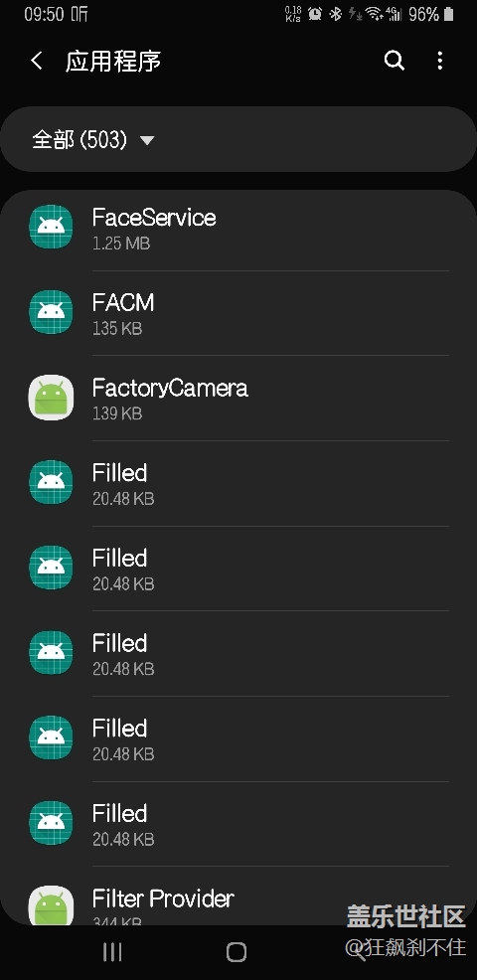Tap the recent apps navigation button

pos(112,952)
